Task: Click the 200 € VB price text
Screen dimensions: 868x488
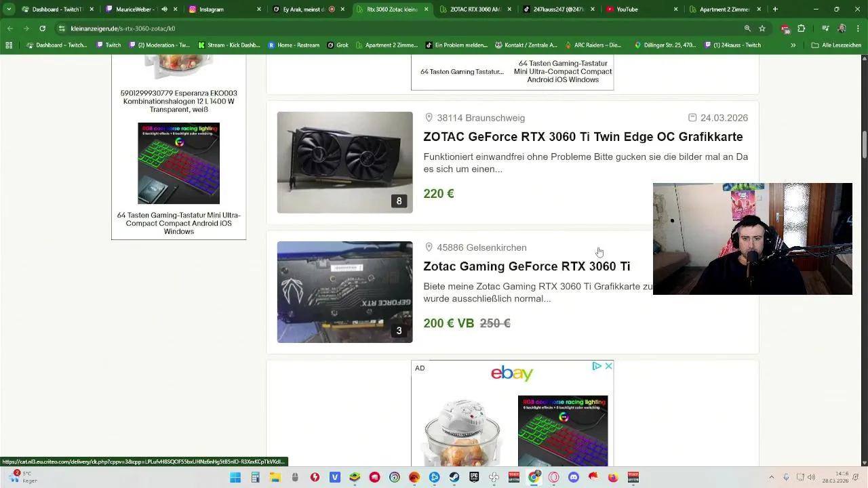Action: [x=449, y=323]
